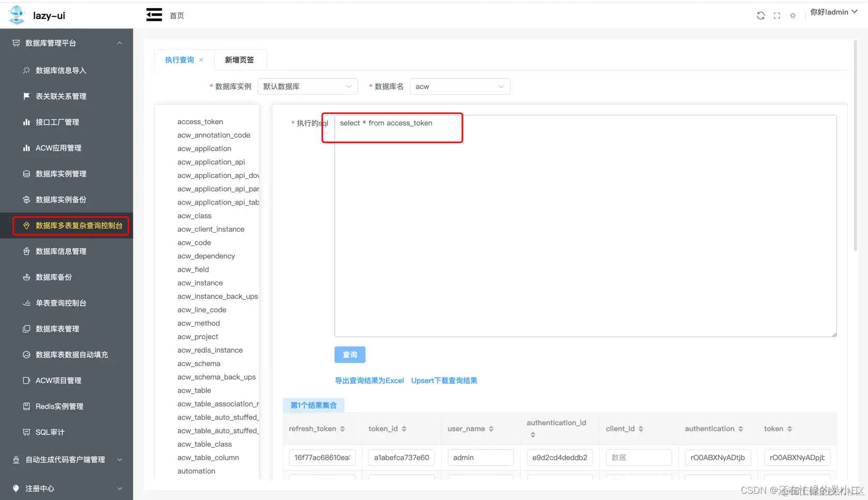Enter fullscreen with the expand icon

click(777, 16)
